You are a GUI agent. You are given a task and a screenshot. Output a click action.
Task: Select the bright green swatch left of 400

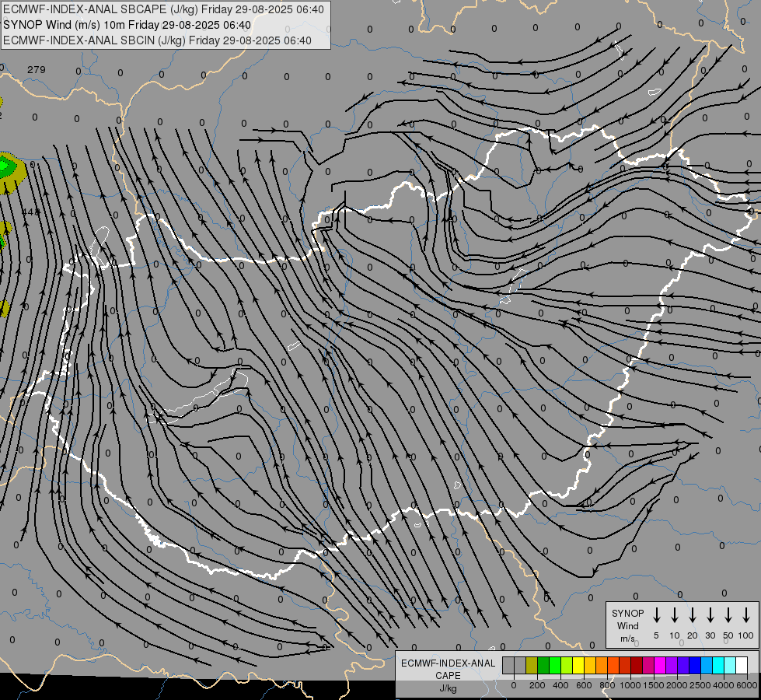[555, 665]
